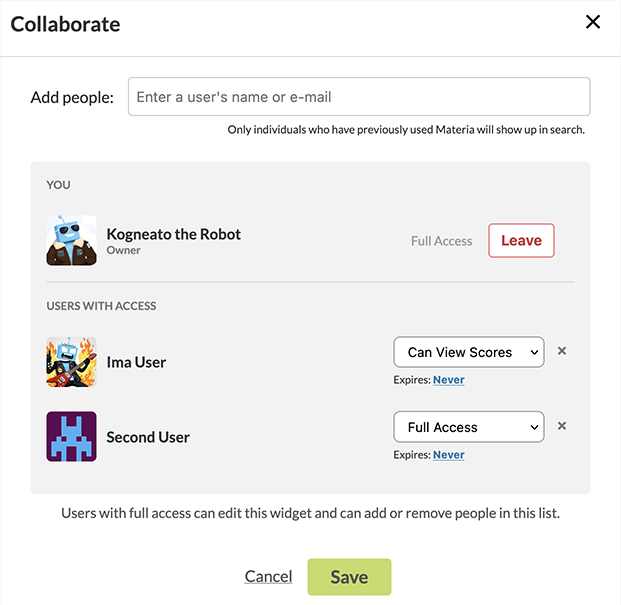The height and width of the screenshot is (605, 621).
Task: Click the 'Collaborate' dialog title
Action: pos(65,24)
